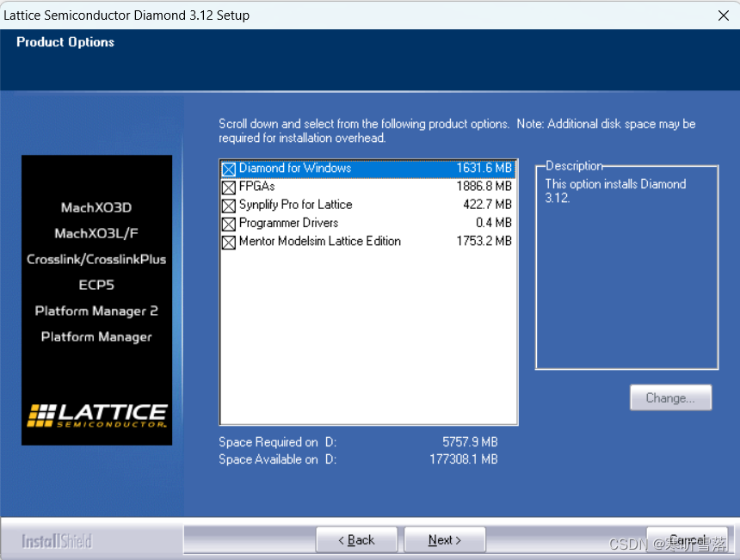Click the Next button
The width and height of the screenshot is (740, 560).
445,539
